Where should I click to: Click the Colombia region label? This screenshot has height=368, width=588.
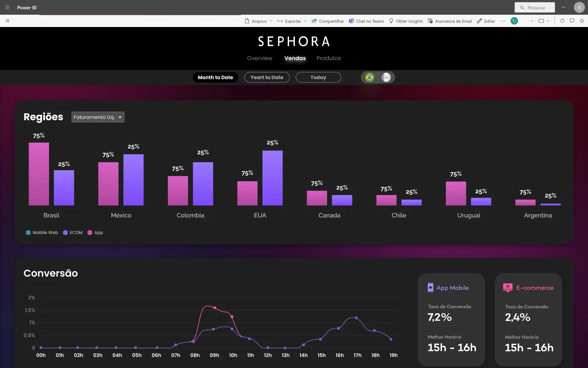pos(190,215)
